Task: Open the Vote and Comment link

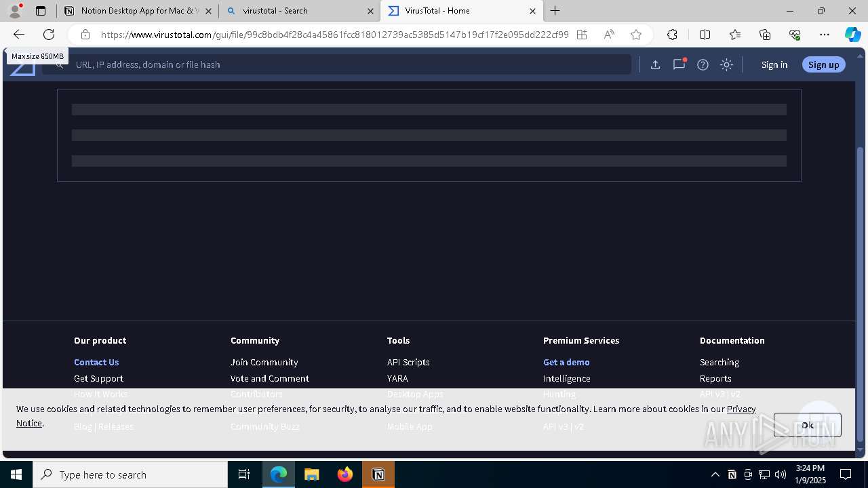Action: click(x=270, y=378)
